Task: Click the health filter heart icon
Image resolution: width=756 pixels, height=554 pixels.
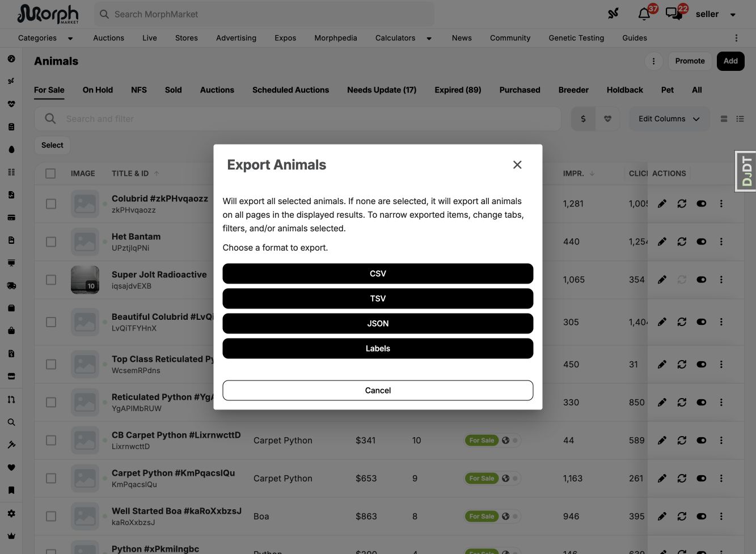Action: [x=607, y=119]
